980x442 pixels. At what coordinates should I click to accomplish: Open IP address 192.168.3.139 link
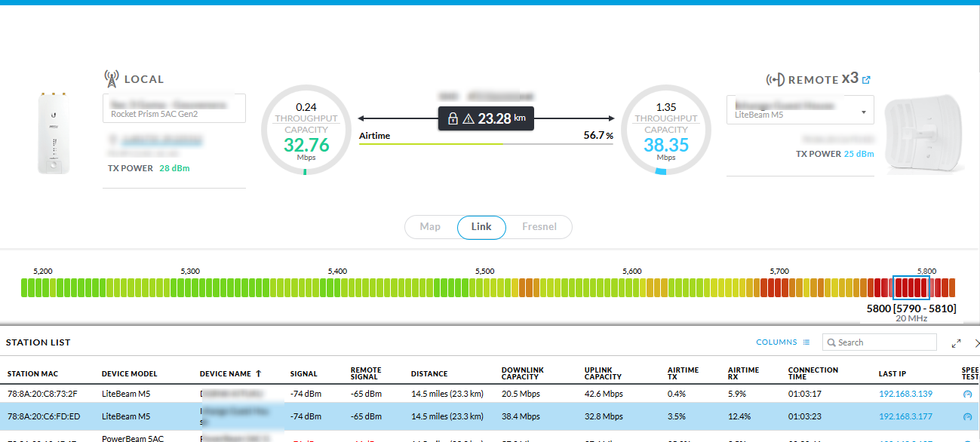point(906,394)
